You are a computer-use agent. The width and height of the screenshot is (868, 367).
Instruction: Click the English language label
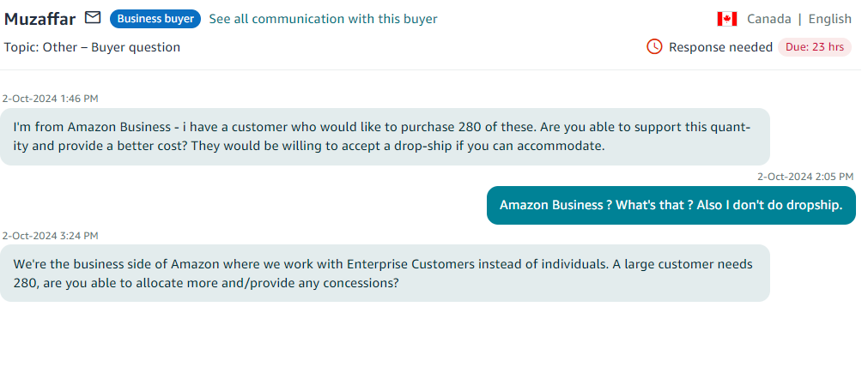click(830, 19)
